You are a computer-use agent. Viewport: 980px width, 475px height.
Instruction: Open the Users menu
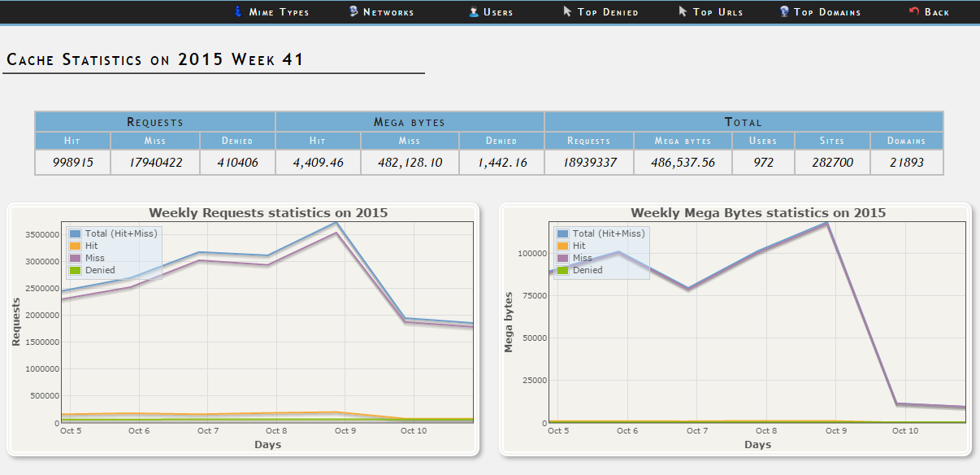coord(498,12)
